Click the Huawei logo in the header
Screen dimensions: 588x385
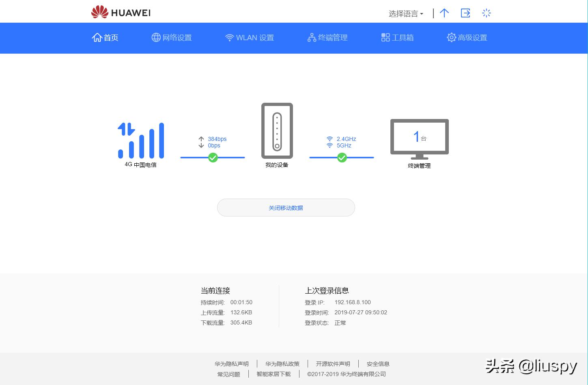point(120,12)
